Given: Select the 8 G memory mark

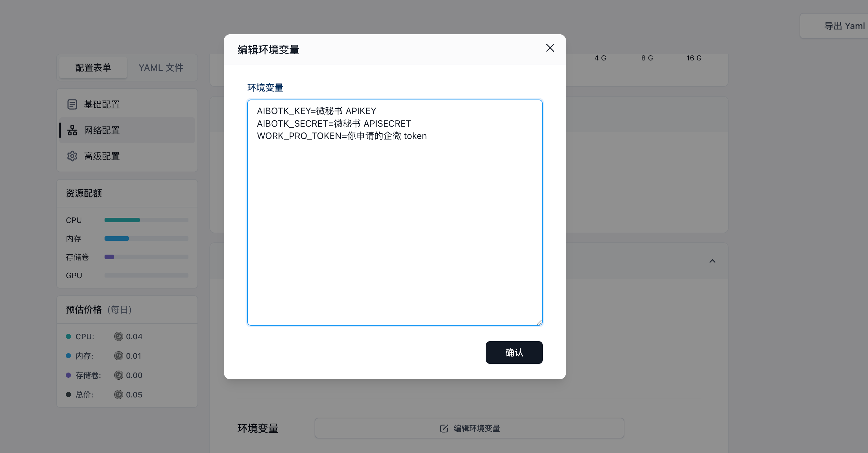Looking at the screenshot, I should pyautogui.click(x=647, y=58).
